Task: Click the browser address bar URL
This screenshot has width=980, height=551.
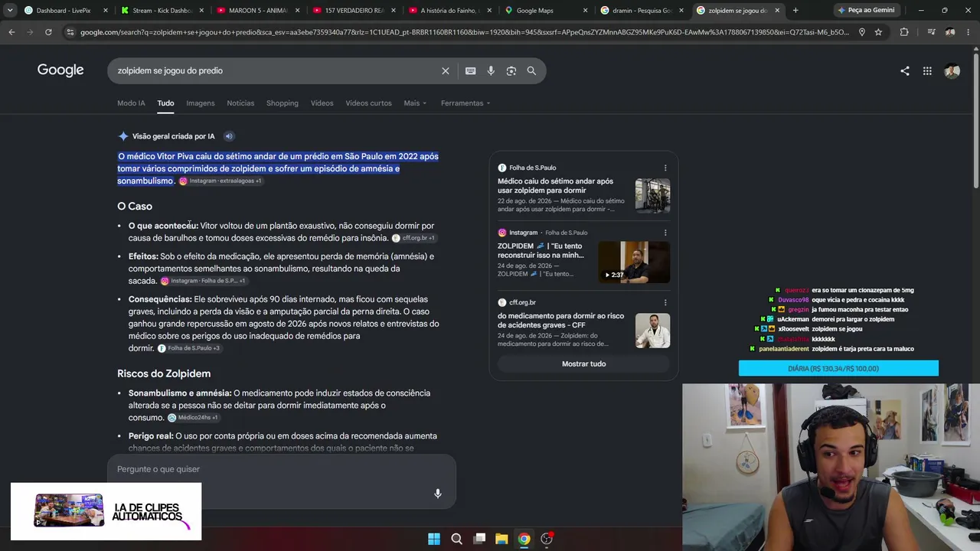Action: click(464, 32)
